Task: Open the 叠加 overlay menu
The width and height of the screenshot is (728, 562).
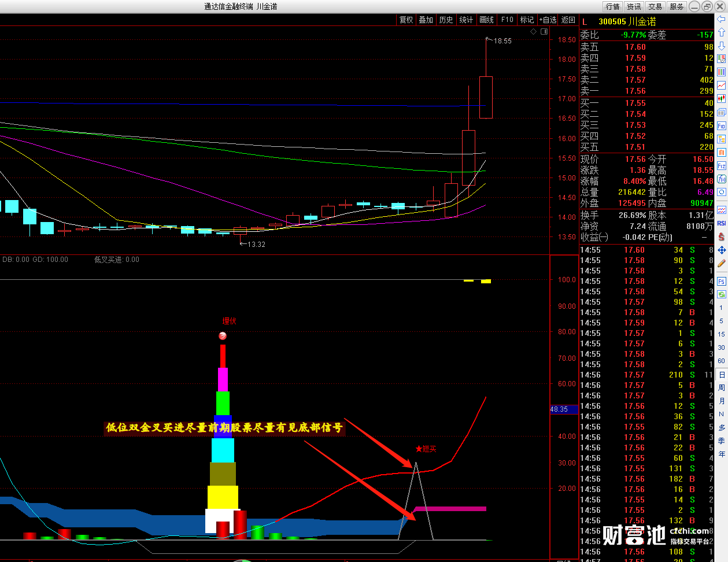Action: coord(426,20)
